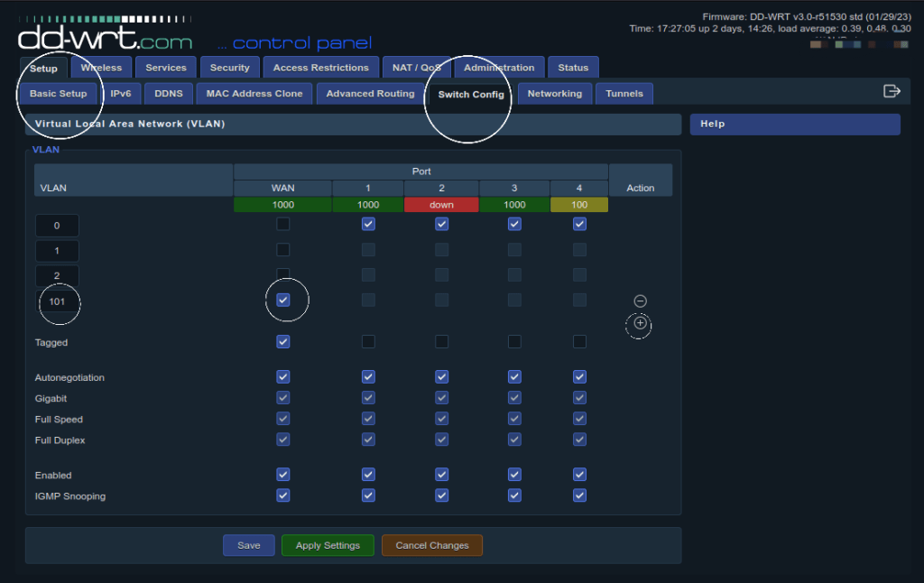Open the Wireless tab
Image resolution: width=924 pixels, height=583 pixels.
click(102, 68)
